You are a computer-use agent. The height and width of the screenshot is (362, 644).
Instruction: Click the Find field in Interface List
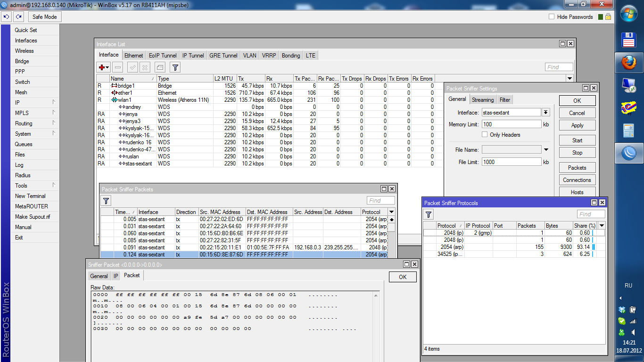pyautogui.click(x=559, y=67)
